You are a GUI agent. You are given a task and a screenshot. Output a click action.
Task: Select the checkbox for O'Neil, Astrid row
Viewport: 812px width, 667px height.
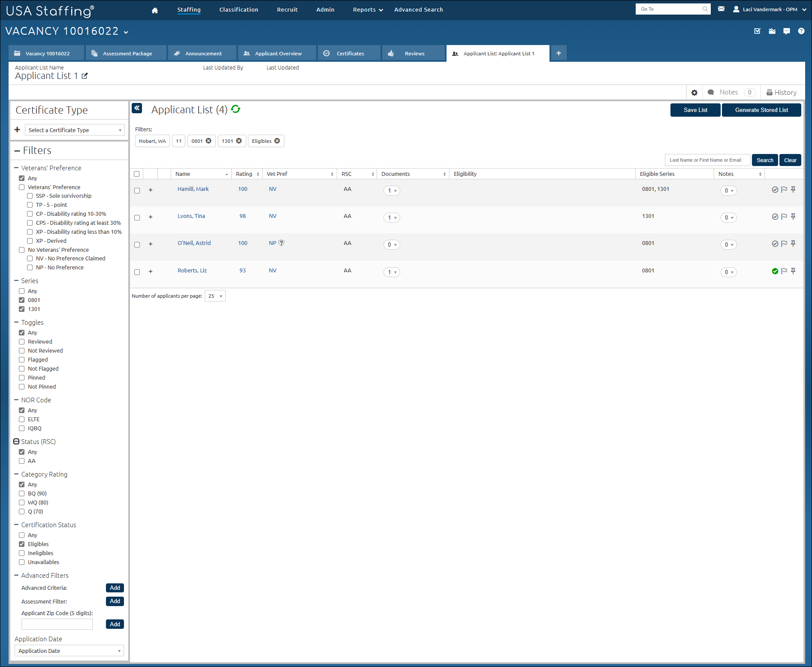(137, 245)
